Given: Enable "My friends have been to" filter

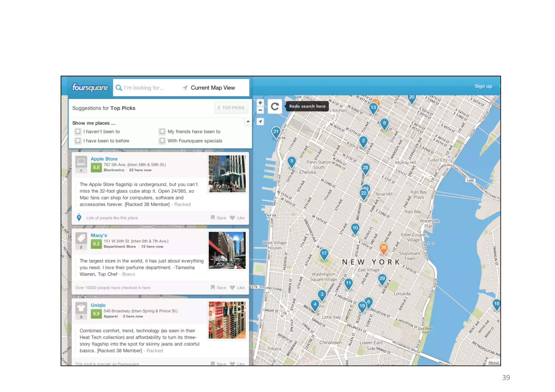Looking at the screenshot, I should (x=162, y=132).
